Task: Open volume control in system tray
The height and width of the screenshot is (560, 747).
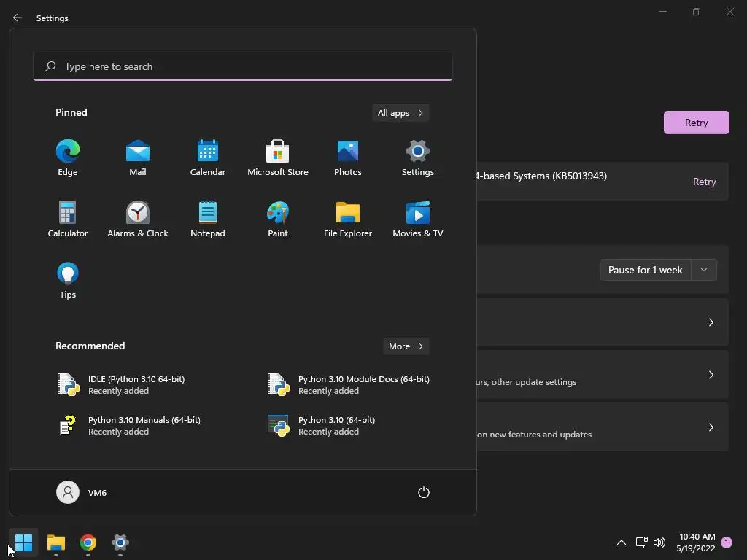Action: point(659,542)
